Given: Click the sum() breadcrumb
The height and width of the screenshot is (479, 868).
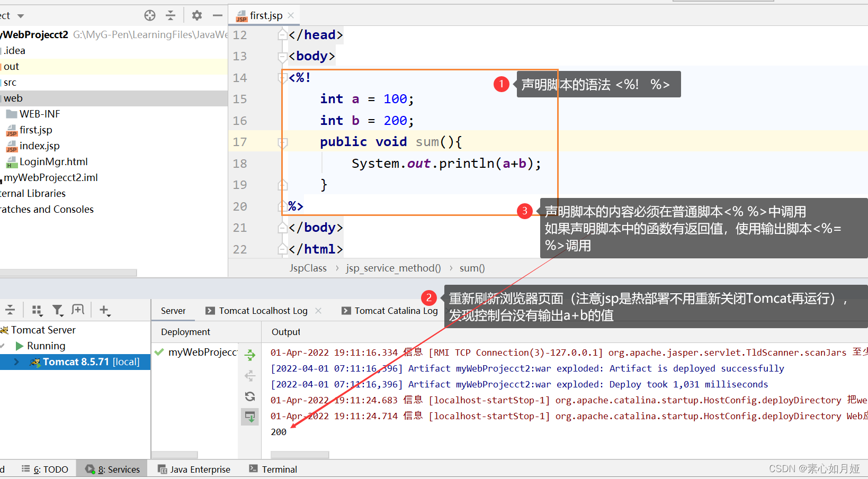Looking at the screenshot, I should tap(472, 268).
